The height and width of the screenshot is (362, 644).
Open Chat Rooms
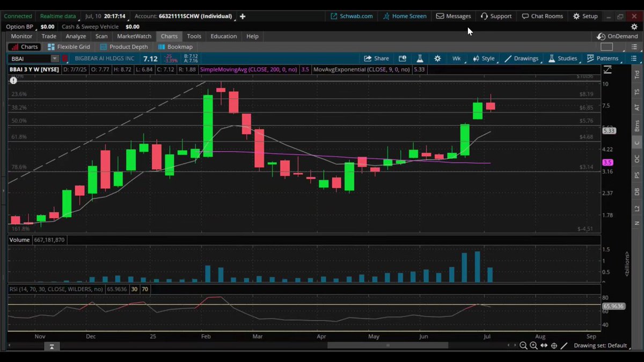tap(543, 16)
